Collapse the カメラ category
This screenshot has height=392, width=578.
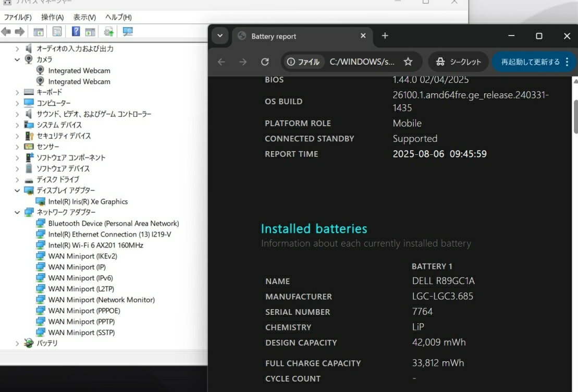pos(17,60)
